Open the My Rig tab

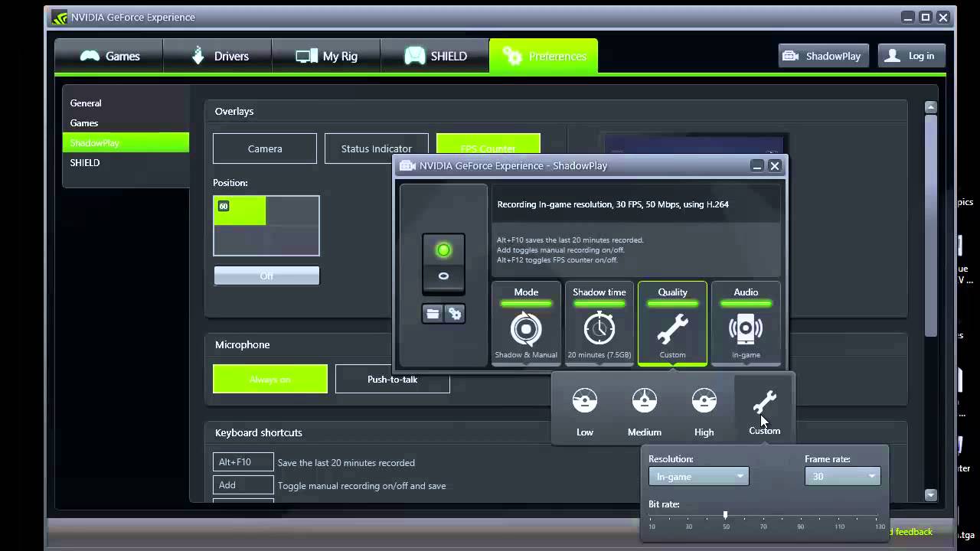pos(326,56)
